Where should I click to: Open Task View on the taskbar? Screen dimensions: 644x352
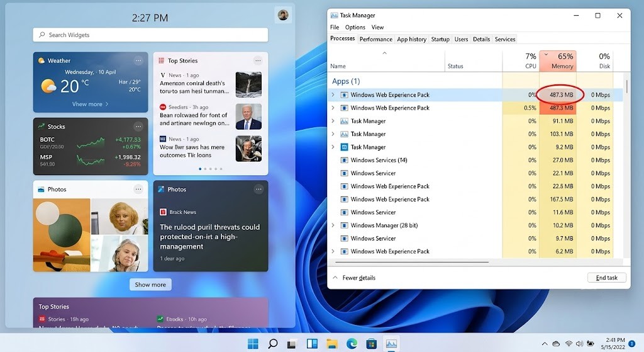[292, 343]
